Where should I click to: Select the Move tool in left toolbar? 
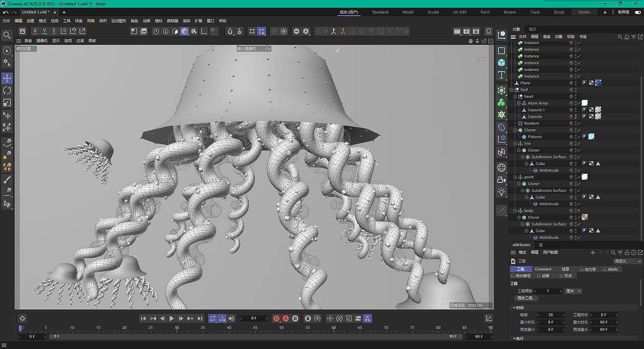(7, 78)
